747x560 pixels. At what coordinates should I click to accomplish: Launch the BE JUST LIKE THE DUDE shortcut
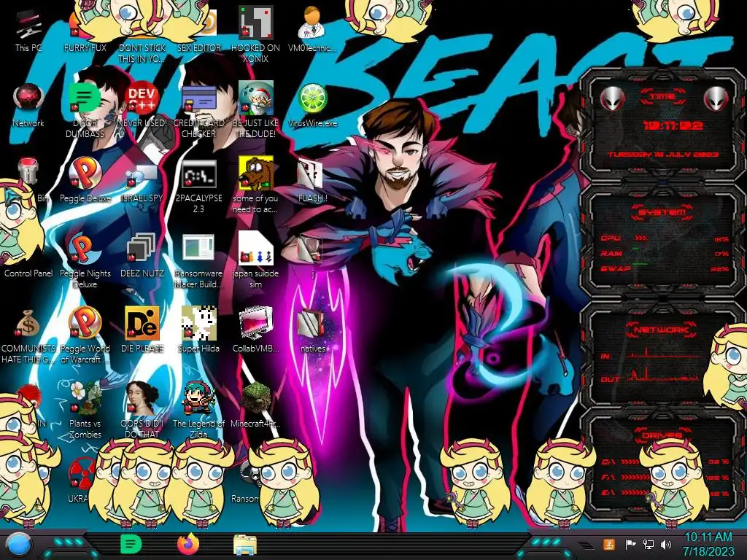click(x=256, y=110)
